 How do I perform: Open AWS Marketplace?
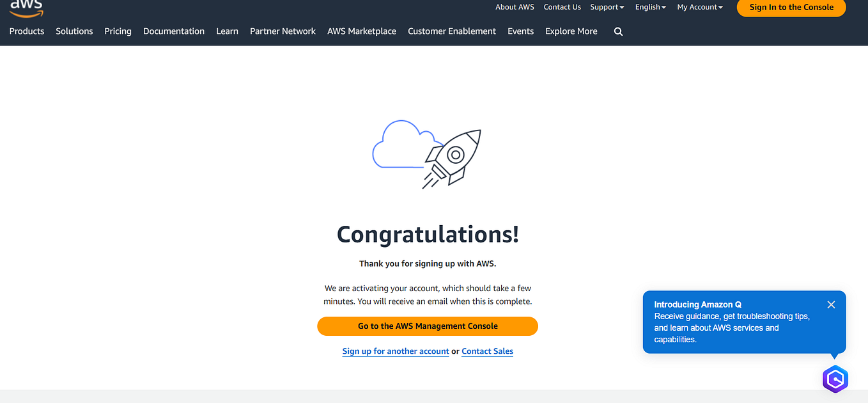[x=361, y=31]
